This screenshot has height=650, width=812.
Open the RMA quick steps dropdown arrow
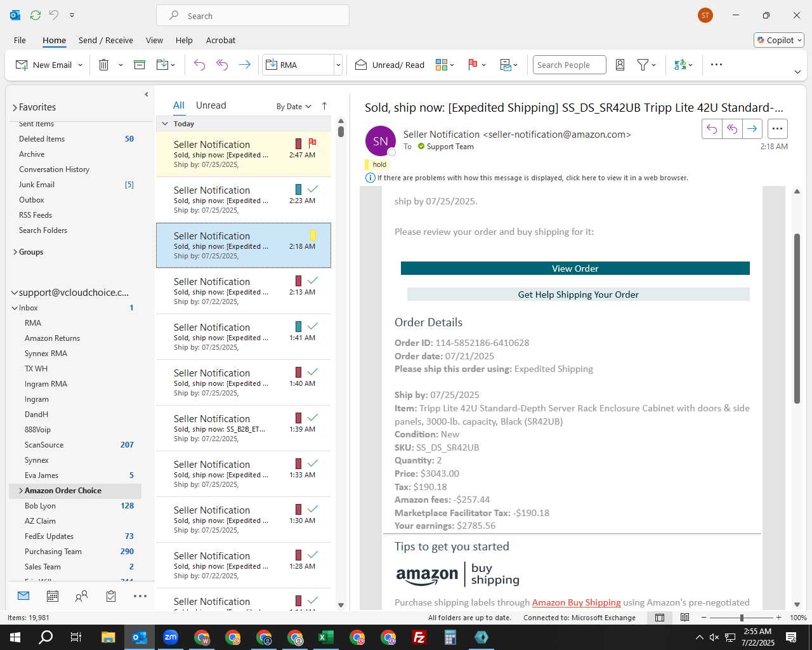[338, 65]
